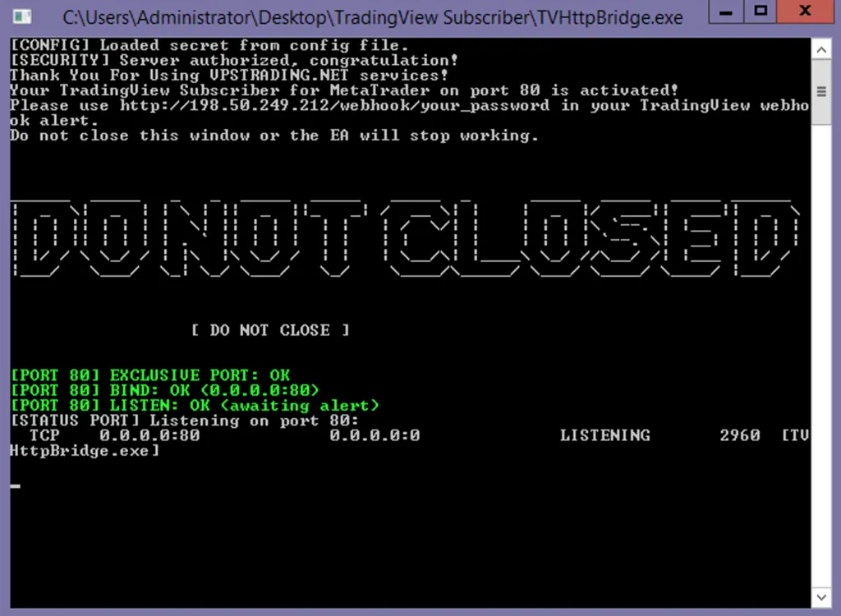Click the LISTEN: OK awaiting alert line
841x616 pixels.
pos(195,405)
